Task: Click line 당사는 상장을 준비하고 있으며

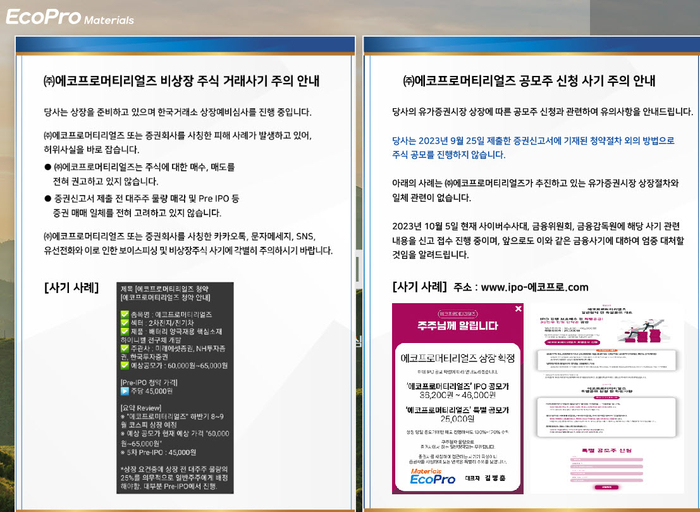Action: coord(178,112)
